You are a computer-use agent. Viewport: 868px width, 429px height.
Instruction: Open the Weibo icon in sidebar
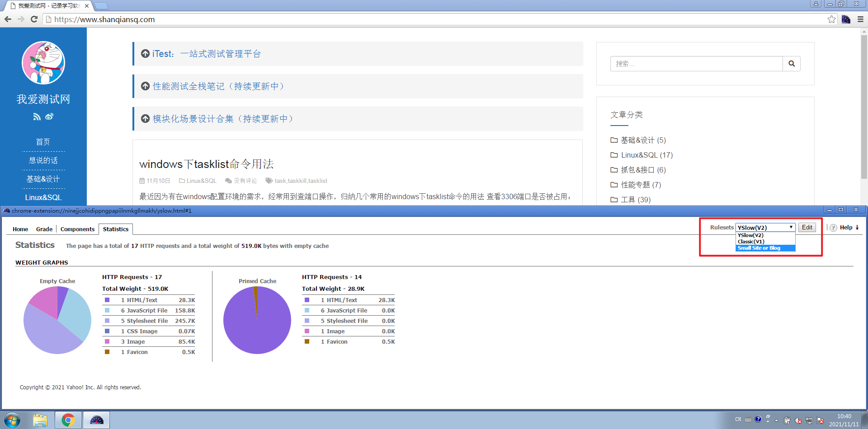click(x=49, y=117)
